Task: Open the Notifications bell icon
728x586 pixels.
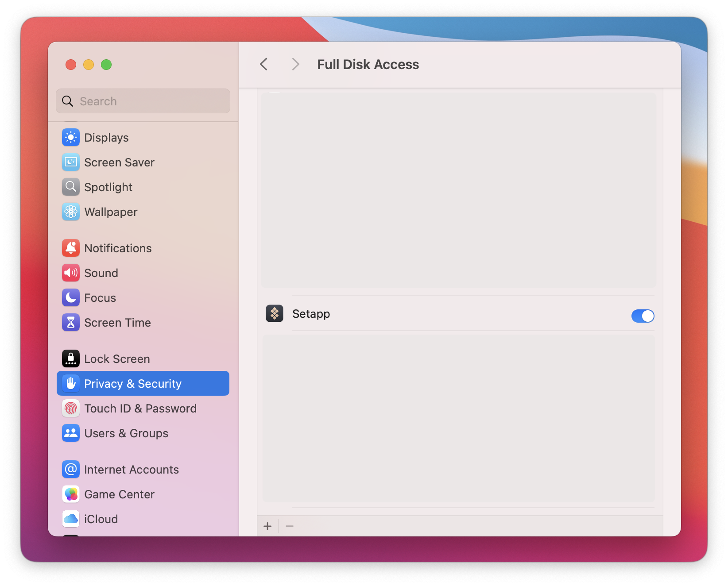Action: click(70, 248)
